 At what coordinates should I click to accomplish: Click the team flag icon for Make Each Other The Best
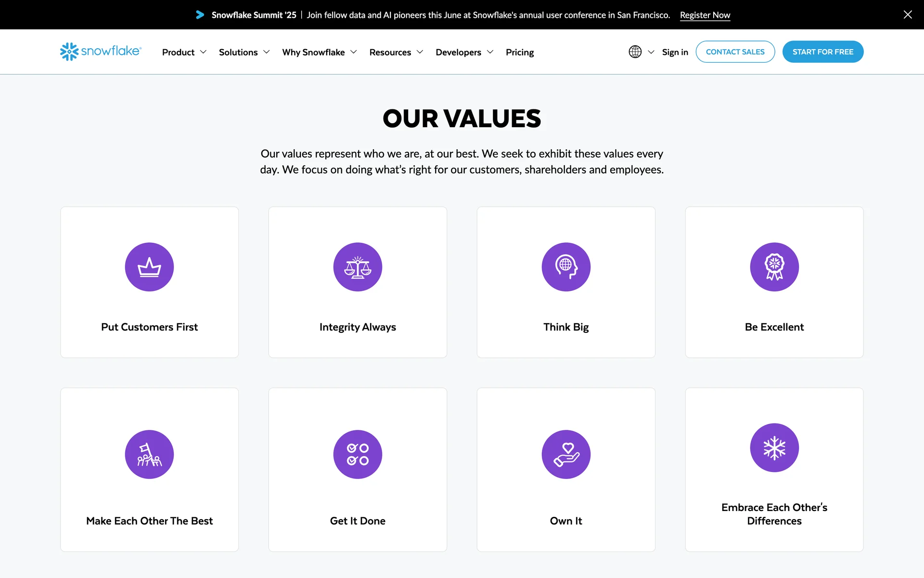click(x=149, y=454)
